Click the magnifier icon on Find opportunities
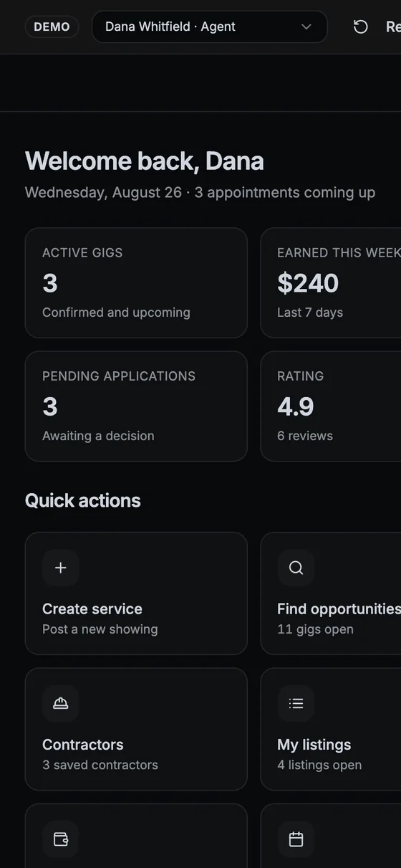This screenshot has width=401, height=868. (x=296, y=568)
